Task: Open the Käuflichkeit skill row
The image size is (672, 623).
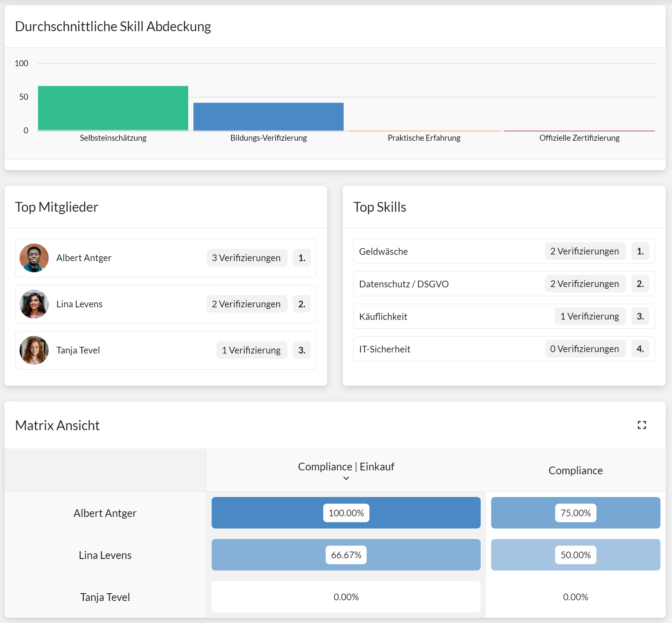Action: tap(504, 316)
